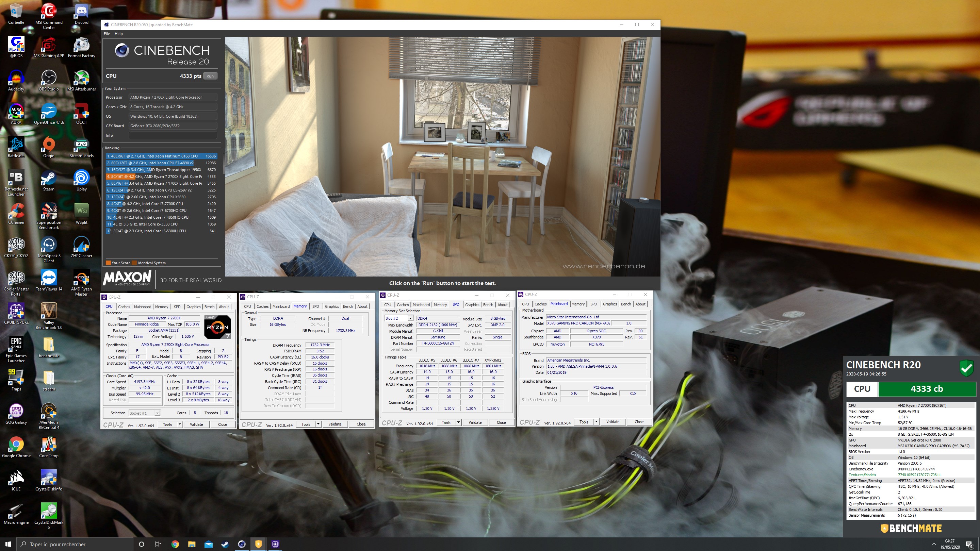Expand Tools dropdown arrow in CPU-Z Memory window

click(318, 424)
